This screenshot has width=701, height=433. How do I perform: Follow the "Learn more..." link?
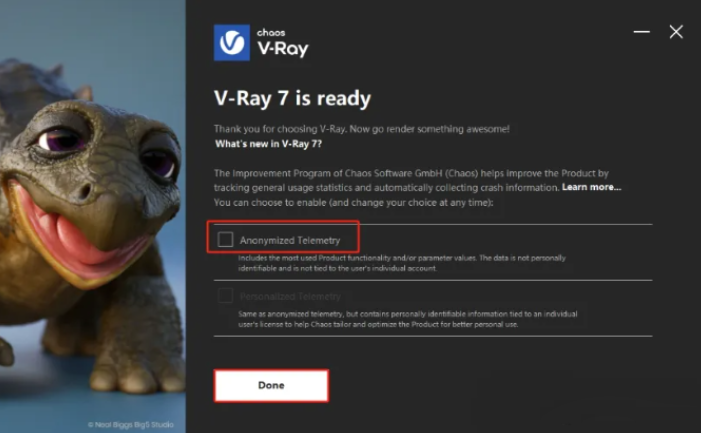click(x=591, y=187)
